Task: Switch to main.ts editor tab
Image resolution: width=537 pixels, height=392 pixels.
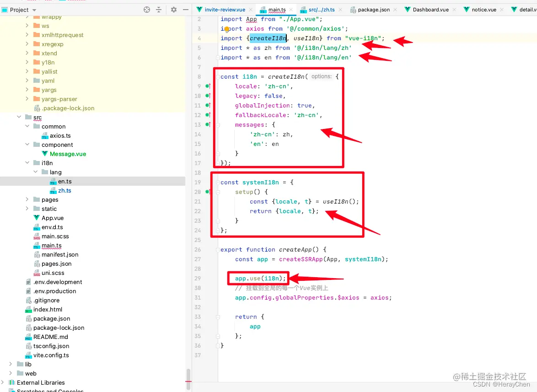Action: (x=277, y=10)
